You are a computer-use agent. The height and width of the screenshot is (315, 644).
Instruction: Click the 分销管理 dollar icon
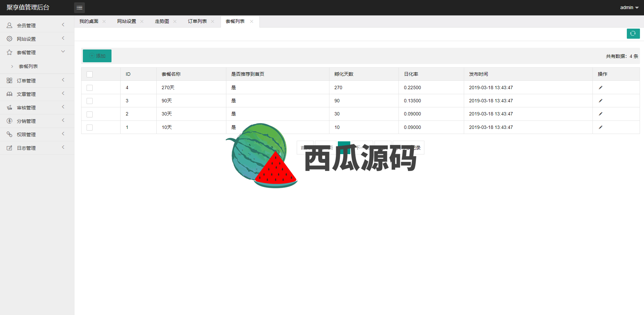point(9,121)
